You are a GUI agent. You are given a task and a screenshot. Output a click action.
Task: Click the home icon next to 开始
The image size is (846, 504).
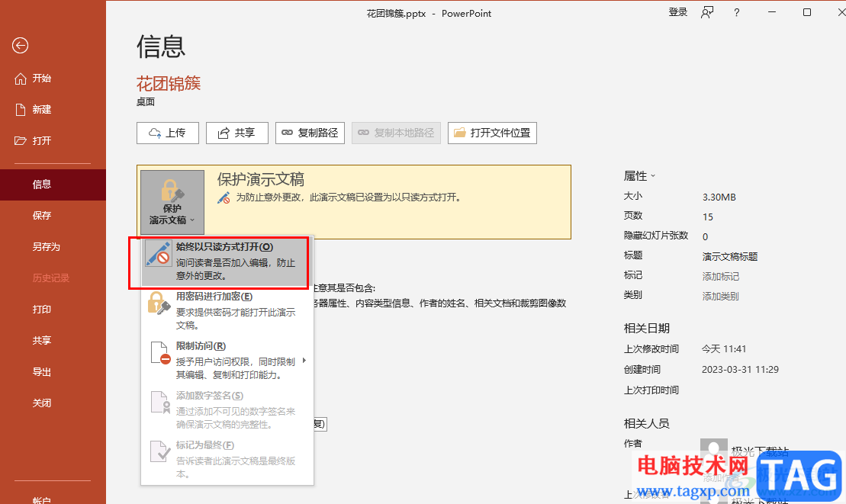tap(21, 79)
